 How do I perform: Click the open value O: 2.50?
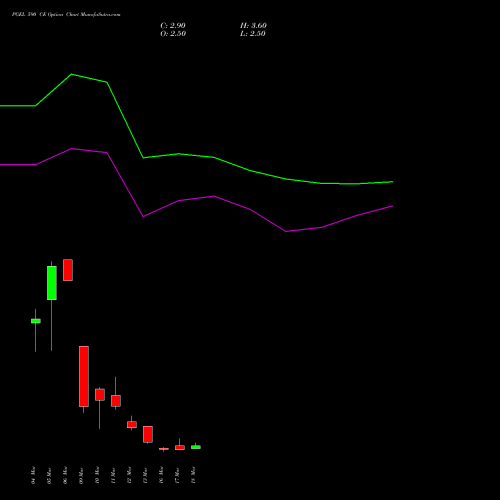(173, 34)
